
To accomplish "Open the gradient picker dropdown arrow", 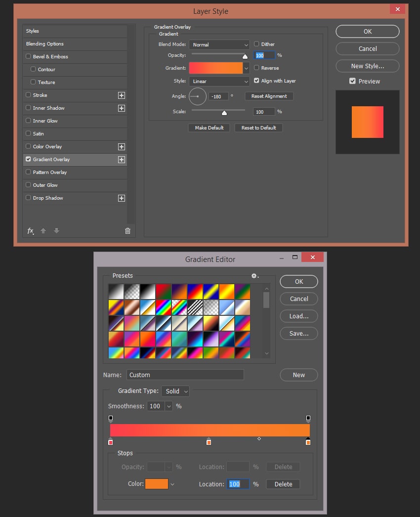I will click(x=246, y=68).
